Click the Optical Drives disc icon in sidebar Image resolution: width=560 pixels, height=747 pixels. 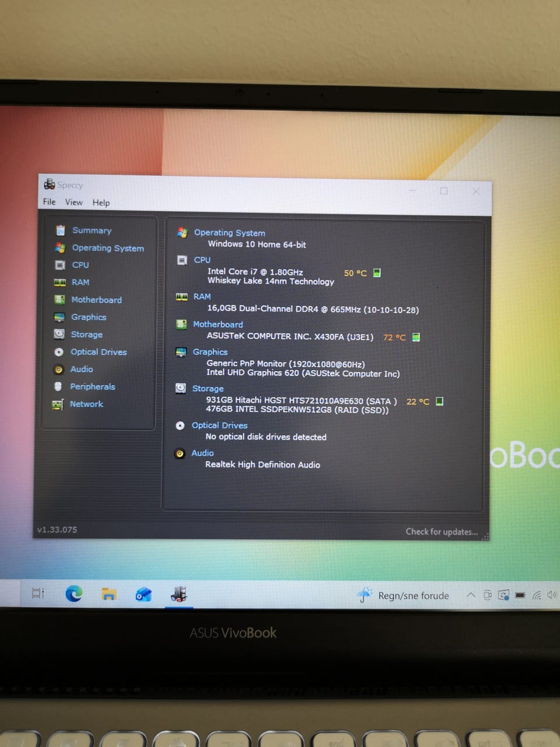click(58, 352)
